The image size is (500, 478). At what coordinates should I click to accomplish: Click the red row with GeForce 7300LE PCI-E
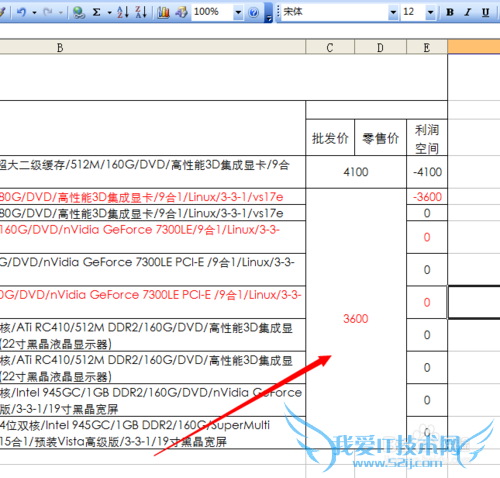click(152, 302)
